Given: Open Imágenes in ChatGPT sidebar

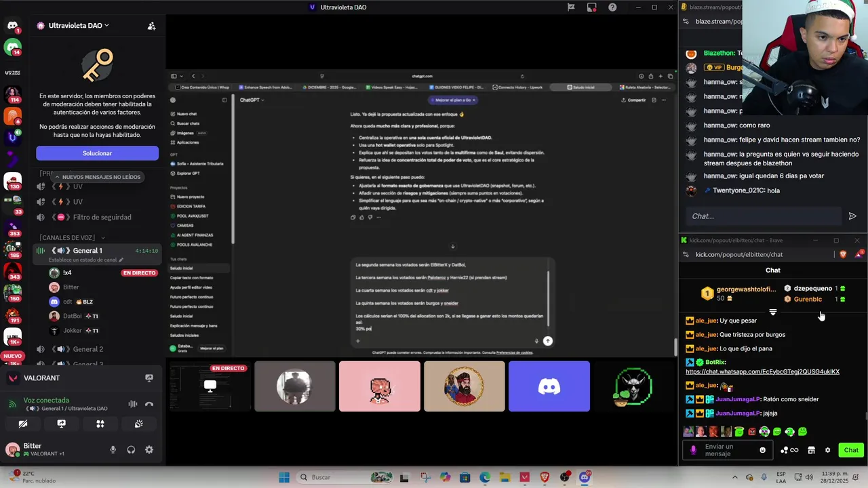Looking at the screenshot, I should (x=186, y=133).
